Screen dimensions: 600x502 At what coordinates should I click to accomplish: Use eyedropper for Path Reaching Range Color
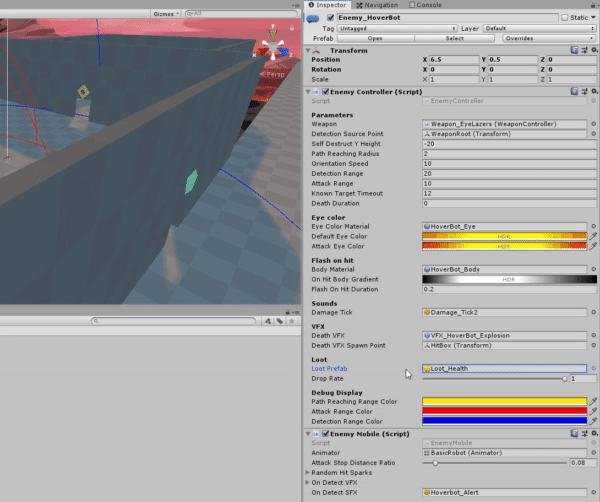point(593,401)
